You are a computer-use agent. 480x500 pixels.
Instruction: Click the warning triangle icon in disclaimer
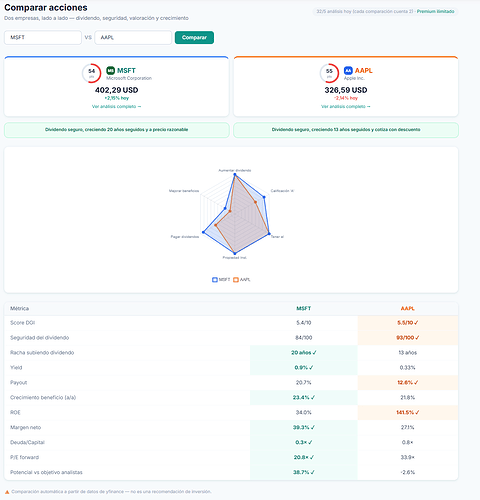click(7, 492)
